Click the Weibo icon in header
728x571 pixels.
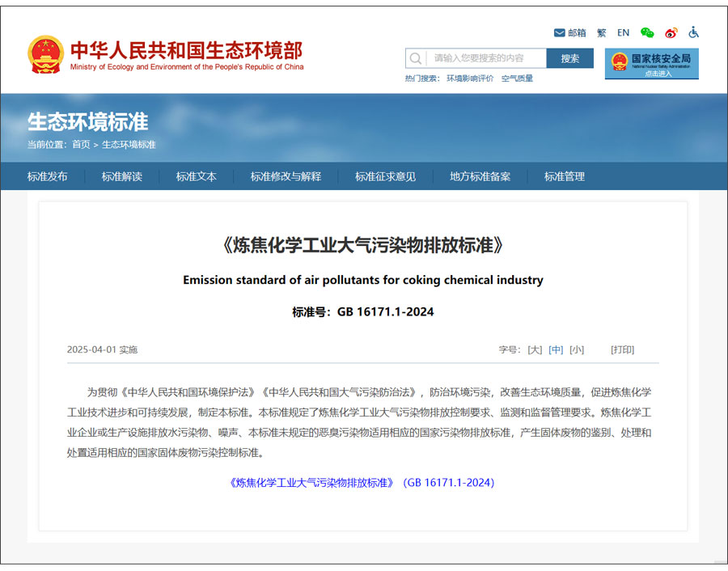click(x=671, y=33)
